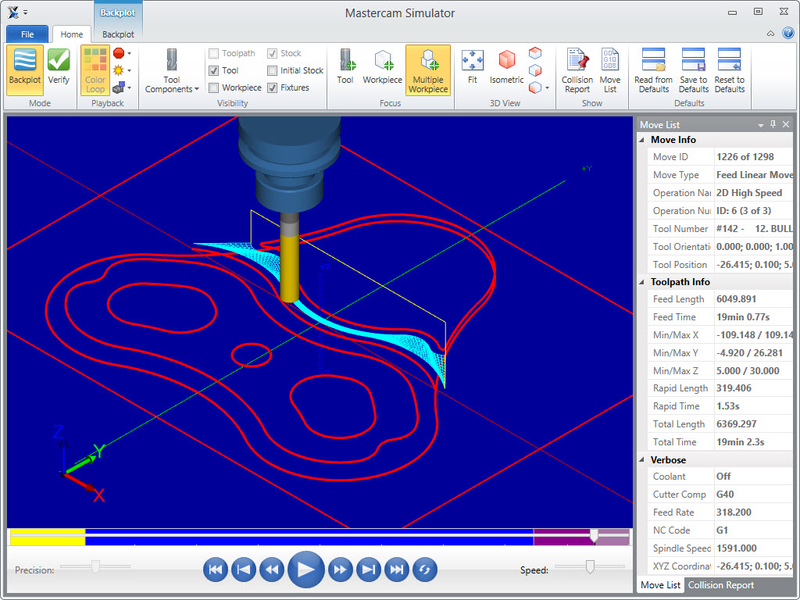
Task: Toggle the Color Loop playback option
Action: (95, 70)
